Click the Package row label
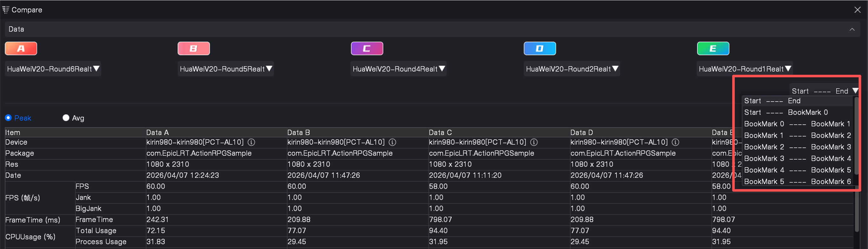 click(20, 153)
